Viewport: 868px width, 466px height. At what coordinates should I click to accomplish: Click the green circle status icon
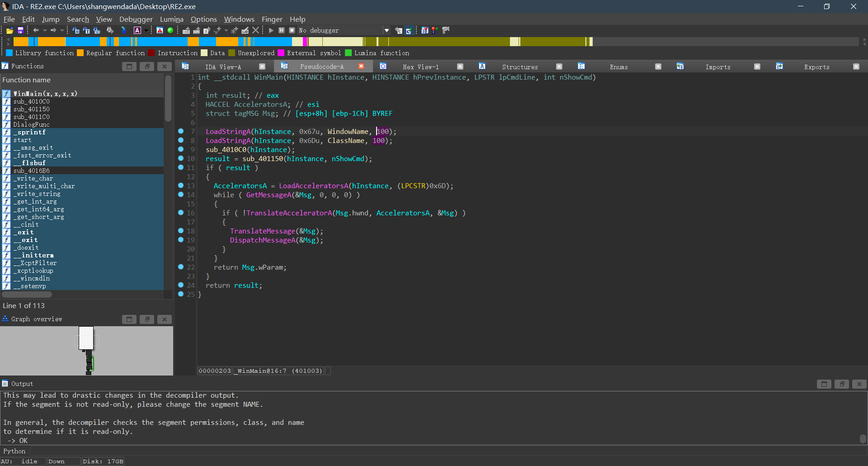pyautogui.click(x=170, y=30)
